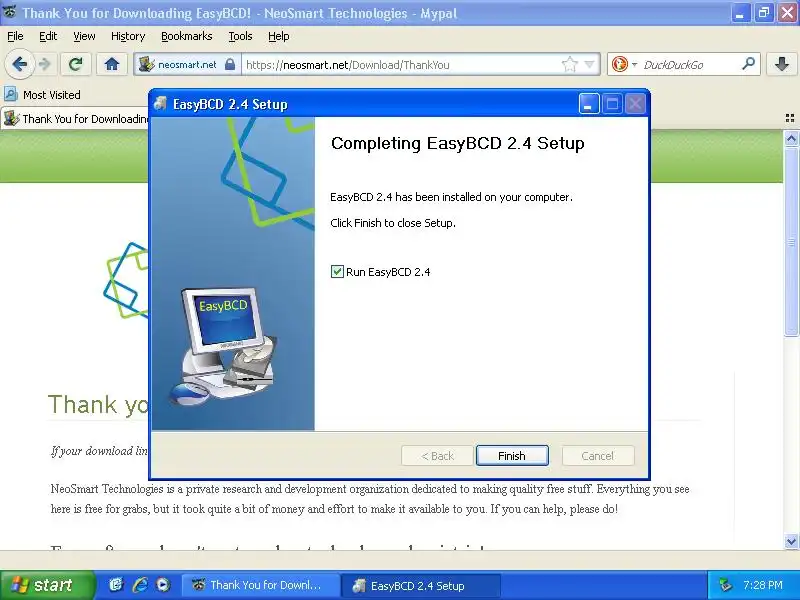800x600 pixels.
Task: Open the URL history dropdown arrow
Action: (x=589, y=64)
